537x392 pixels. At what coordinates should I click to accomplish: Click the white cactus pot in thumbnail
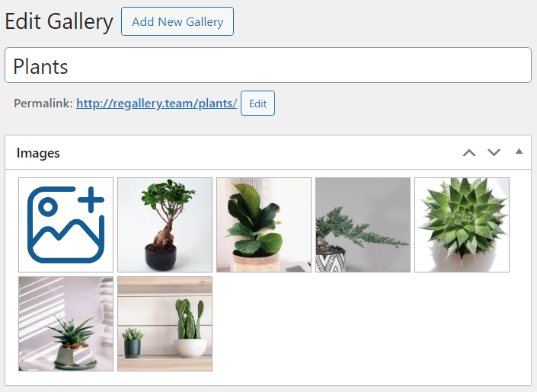tap(190, 349)
